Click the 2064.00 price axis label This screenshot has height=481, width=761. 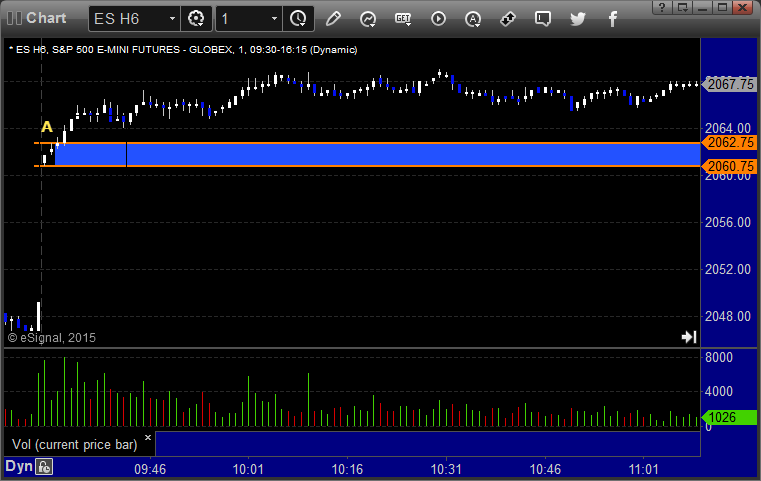coord(728,129)
